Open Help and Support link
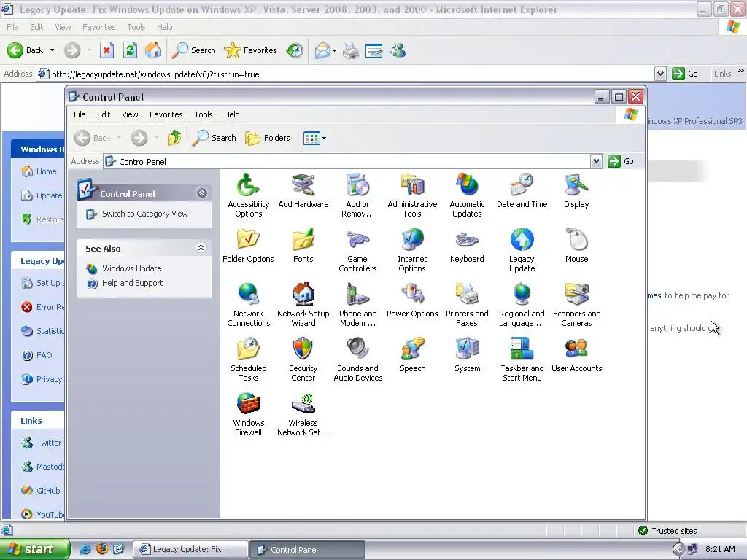Viewport: 747px width, 560px height. 133,283
